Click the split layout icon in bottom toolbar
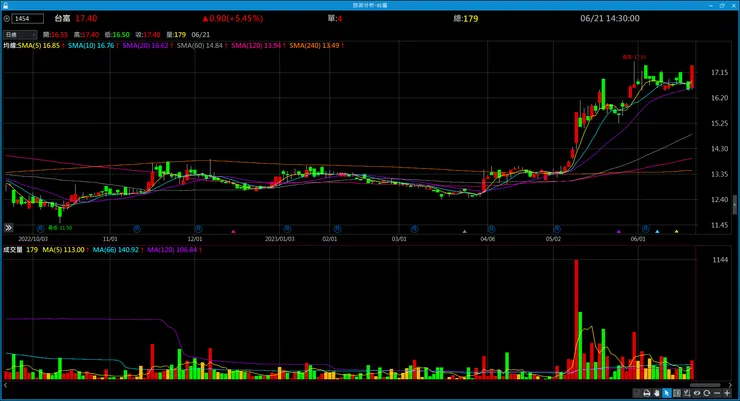This screenshot has height=401, width=740. tap(677, 393)
